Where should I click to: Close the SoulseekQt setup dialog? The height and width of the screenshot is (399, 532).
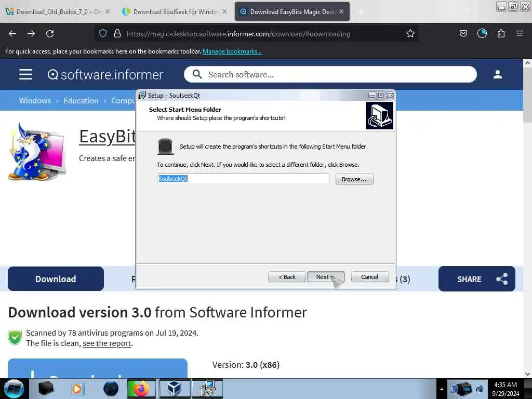390,96
